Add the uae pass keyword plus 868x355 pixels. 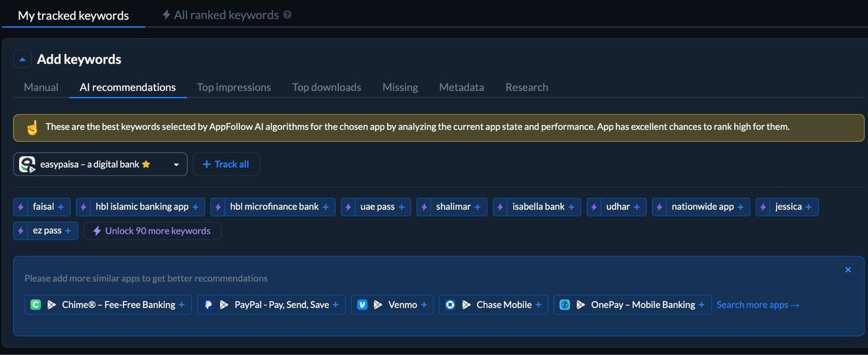(x=402, y=207)
